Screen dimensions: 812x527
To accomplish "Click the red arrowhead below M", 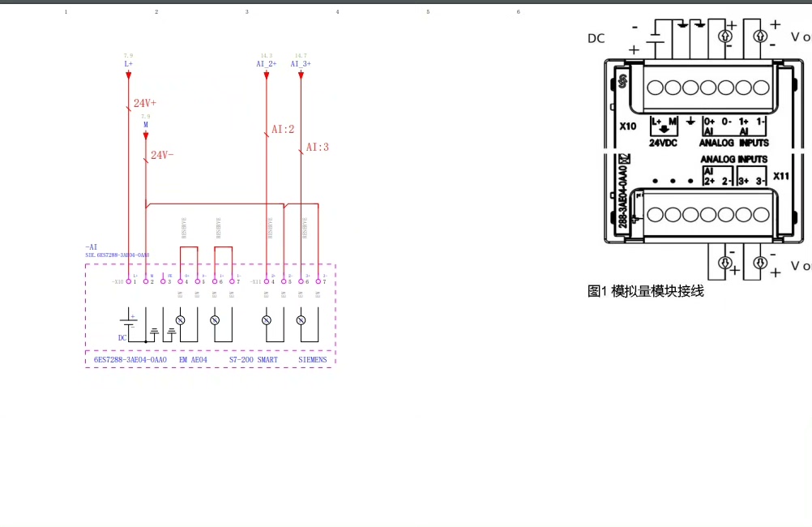I will (146, 135).
